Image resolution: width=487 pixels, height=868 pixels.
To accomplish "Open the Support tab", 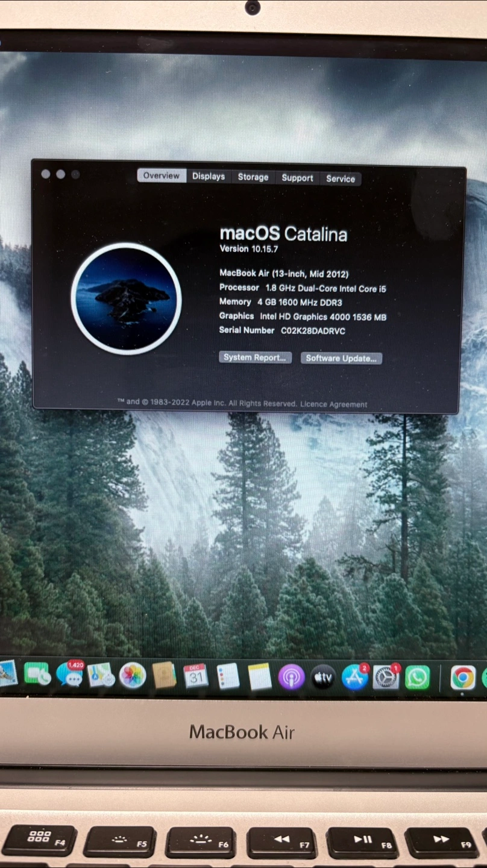I will 297,178.
